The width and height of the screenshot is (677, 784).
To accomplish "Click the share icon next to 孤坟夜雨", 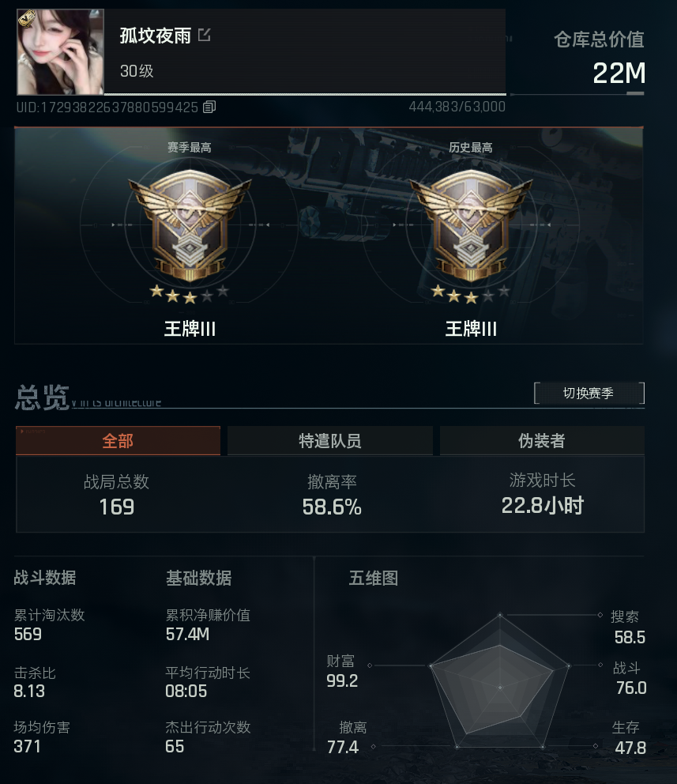I will pos(204,35).
